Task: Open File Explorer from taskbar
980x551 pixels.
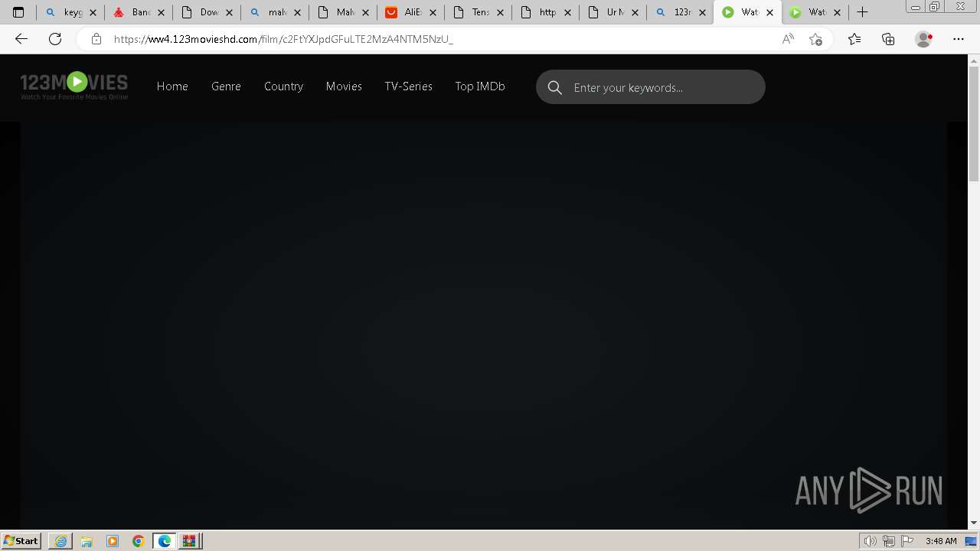Action: click(87, 541)
